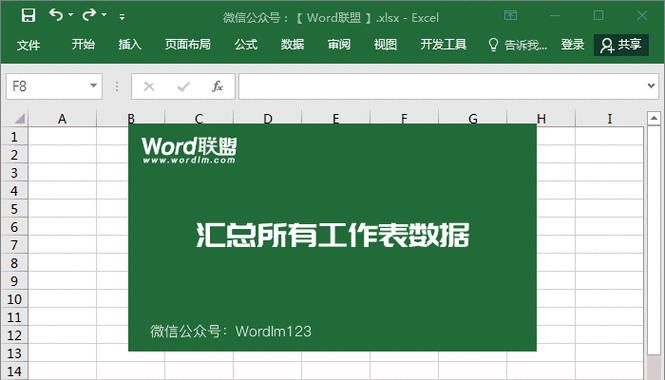Viewport: 665px width, 380px height.
Task: Customize the Quick Access Toolbar
Action: 122,17
